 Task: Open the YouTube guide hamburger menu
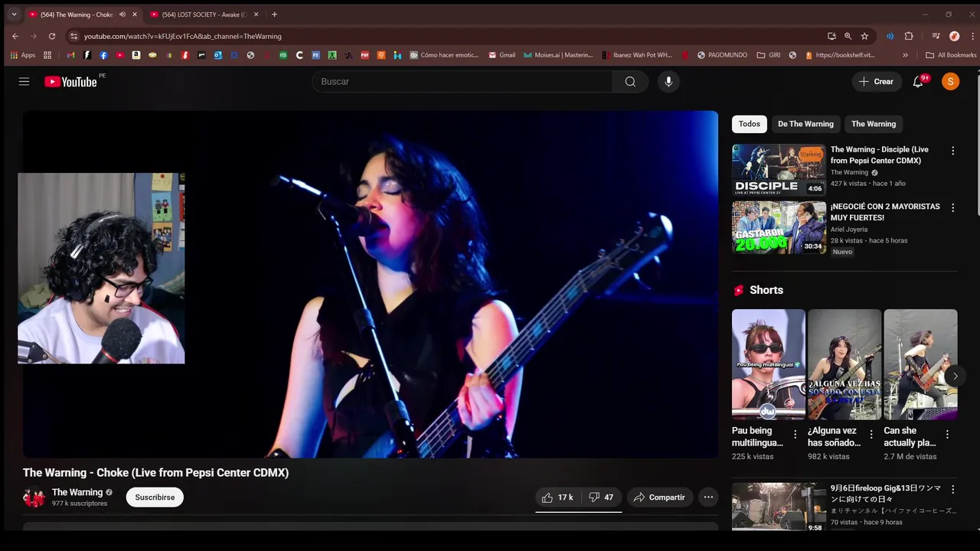24,82
